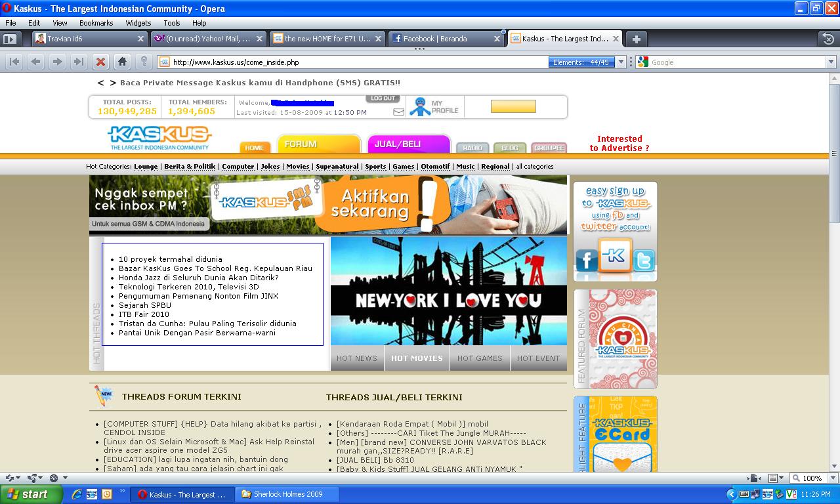Image resolution: width=840 pixels, height=504 pixels.
Task: Click the yellow reputation bar
Action: point(513,106)
